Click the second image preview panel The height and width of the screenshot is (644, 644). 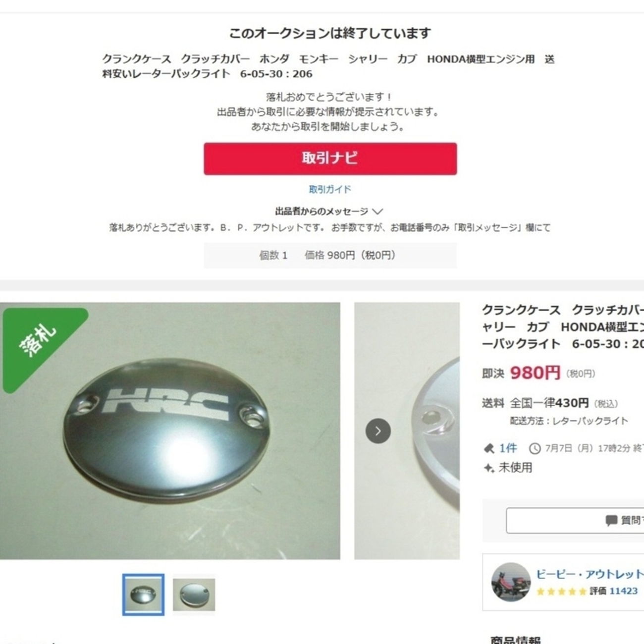pos(407,431)
